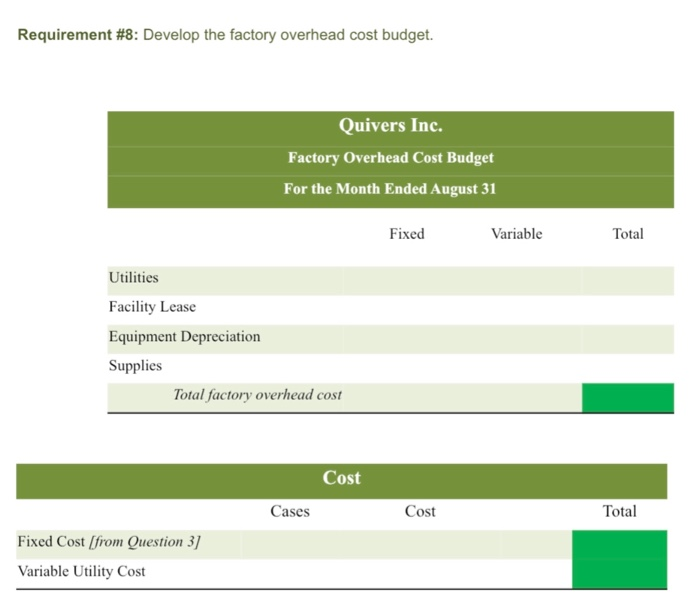Select the 'Facility Lease' row label
This screenshot has height=609, width=700.
point(152,307)
